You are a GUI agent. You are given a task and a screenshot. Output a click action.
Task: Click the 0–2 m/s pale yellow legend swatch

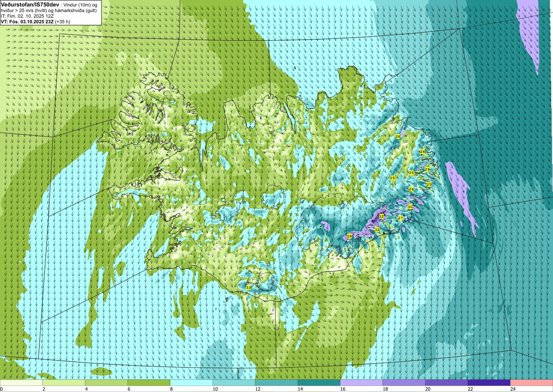21,383
